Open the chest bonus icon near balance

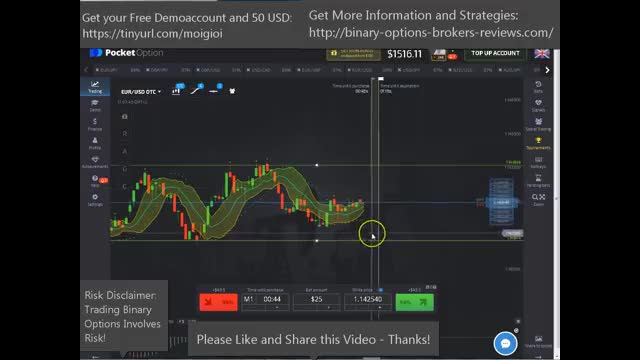[439, 55]
